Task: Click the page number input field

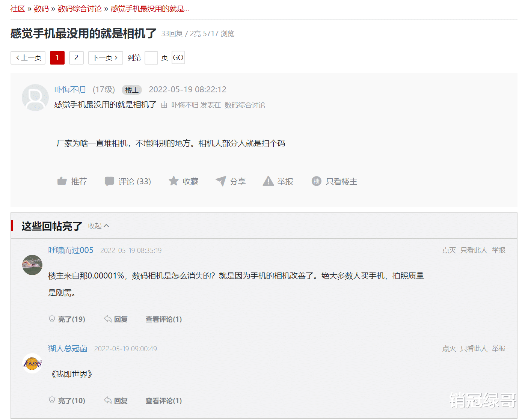Action: point(151,57)
